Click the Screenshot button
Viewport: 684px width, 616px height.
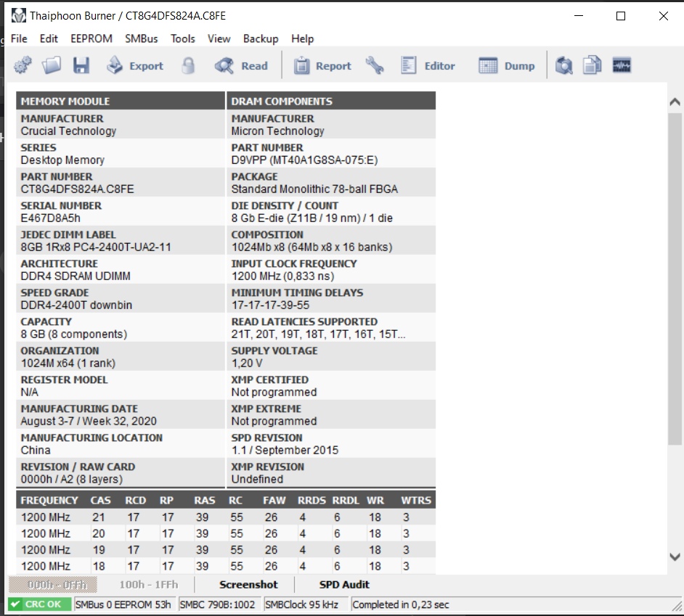tap(248, 585)
